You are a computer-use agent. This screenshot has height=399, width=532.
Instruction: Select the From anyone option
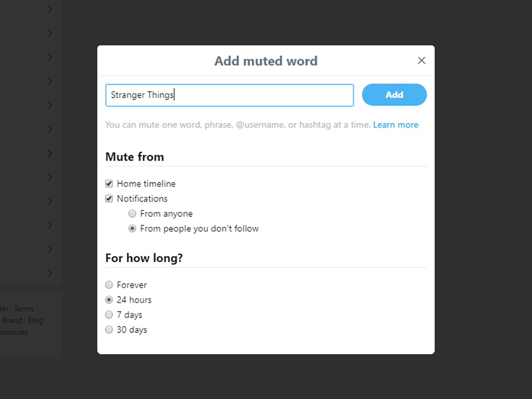(x=132, y=214)
